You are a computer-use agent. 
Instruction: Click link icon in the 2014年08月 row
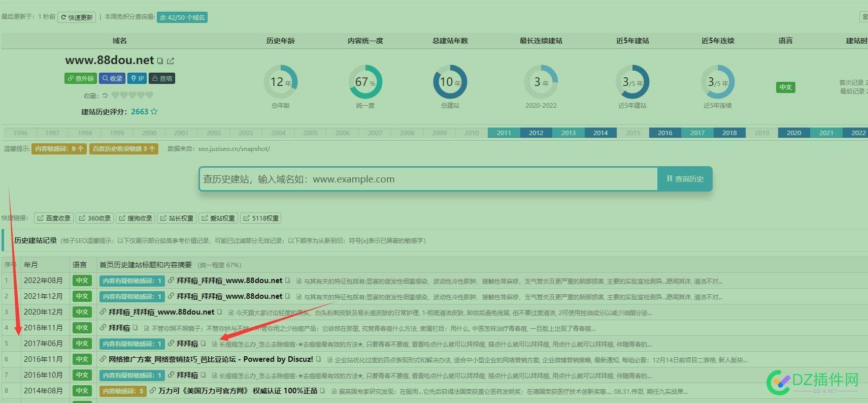click(153, 391)
